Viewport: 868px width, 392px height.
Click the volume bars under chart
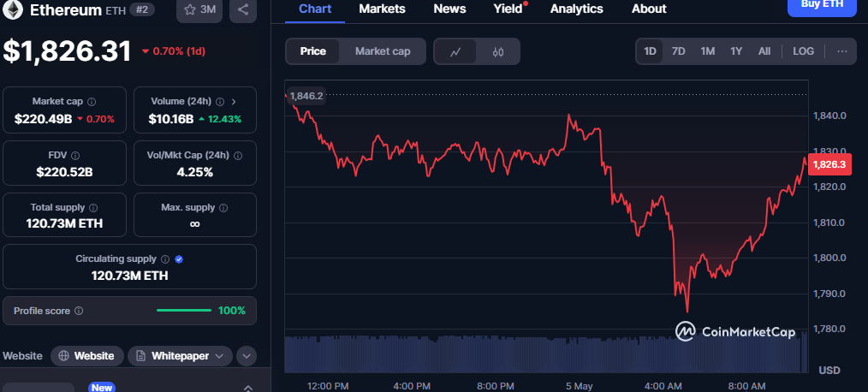tap(546, 353)
